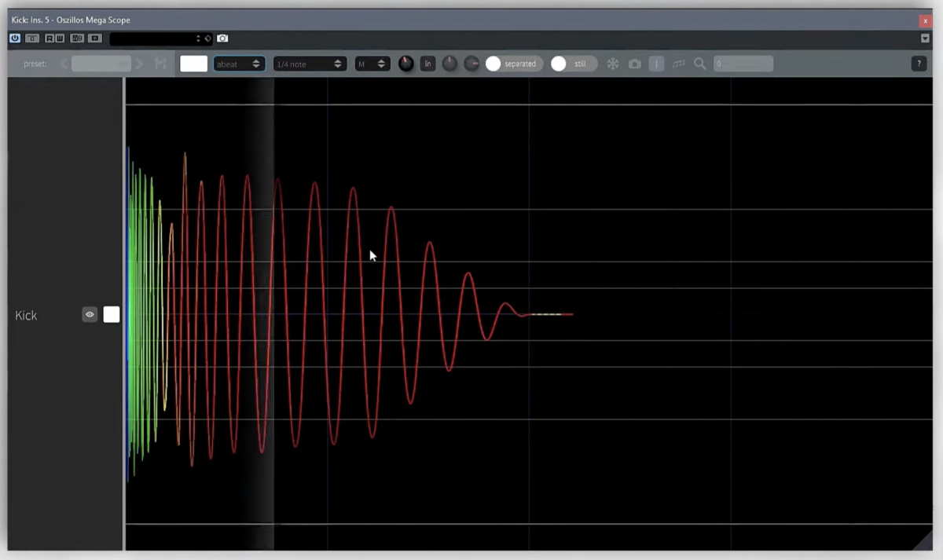
Task: Open the '1/4 note' length dropdown
Action: point(309,64)
